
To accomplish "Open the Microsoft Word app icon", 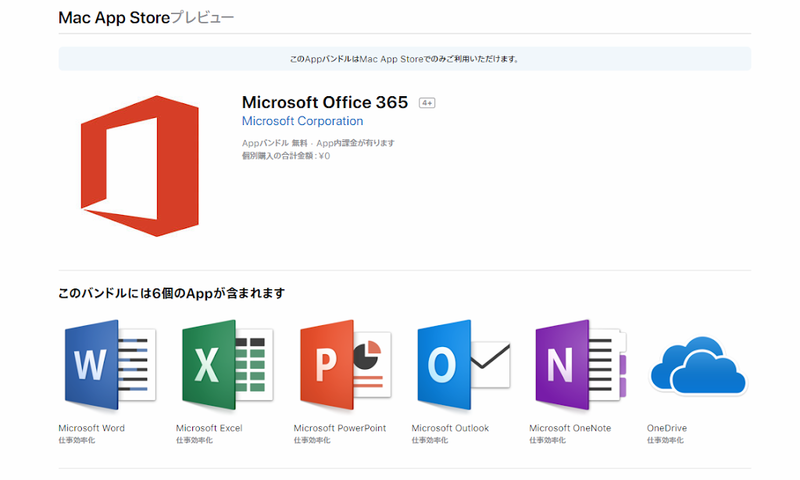I will (x=110, y=365).
